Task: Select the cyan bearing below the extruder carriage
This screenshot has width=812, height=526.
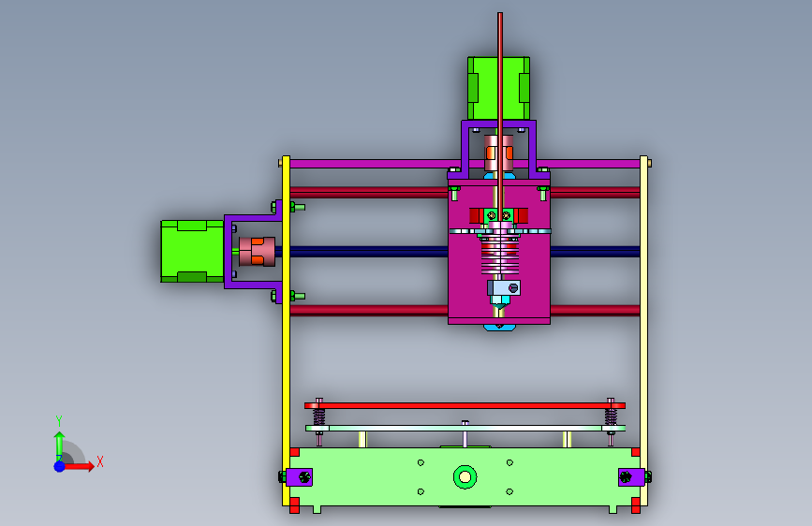Action: [499, 328]
